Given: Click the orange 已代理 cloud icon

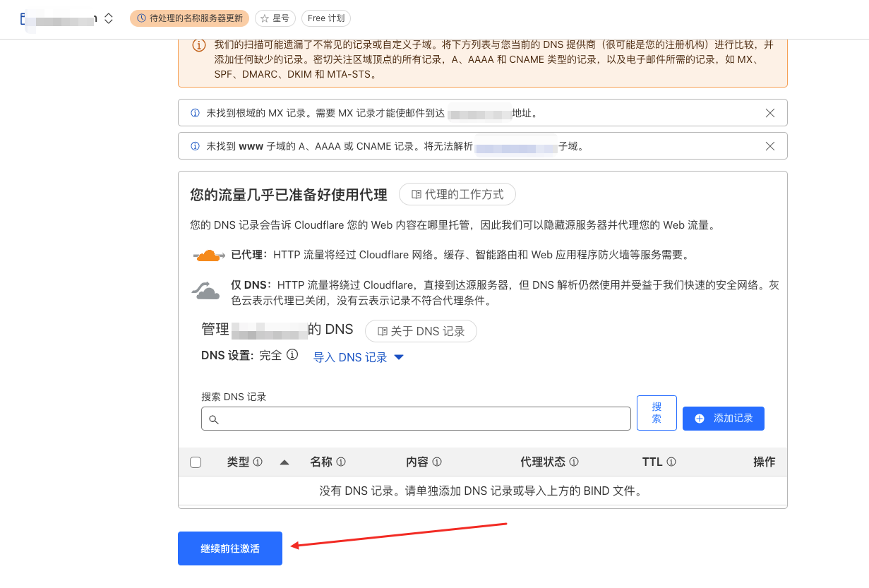Looking at the screenshot, I should point(209,255).
